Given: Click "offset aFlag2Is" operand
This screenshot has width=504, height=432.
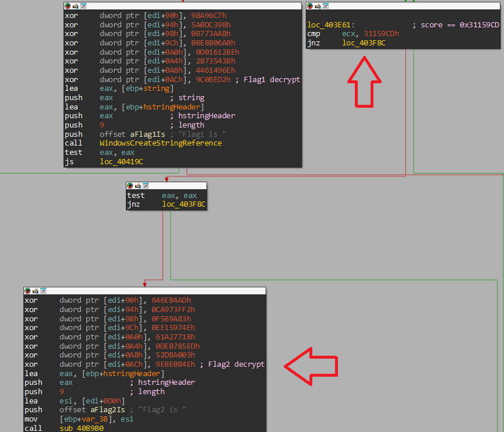Looking at the screenshot, I should click(x=92, y=410).
